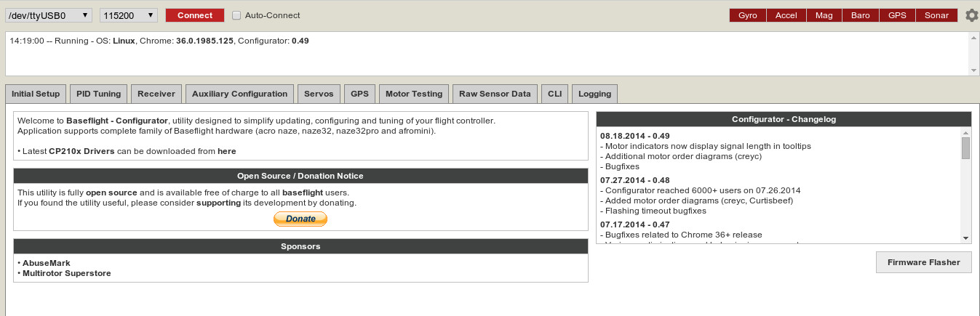Open the Logging tab
Image resolution: width=980 pixels, height=316 pixels.
594,94
